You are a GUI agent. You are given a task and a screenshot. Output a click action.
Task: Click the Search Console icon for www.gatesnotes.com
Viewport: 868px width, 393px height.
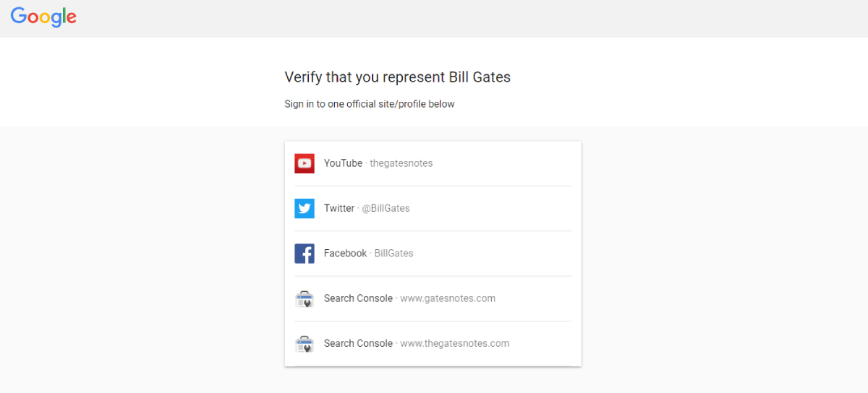point(305,298)
